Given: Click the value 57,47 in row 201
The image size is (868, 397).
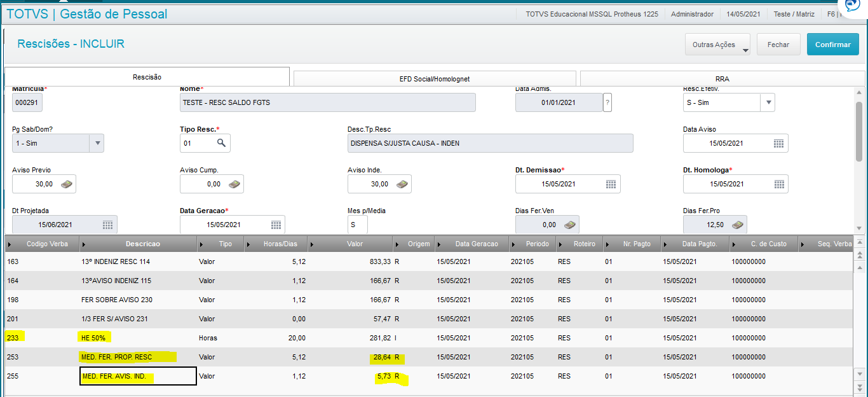Looking at the screenshot, I should [x=382, y=319].
